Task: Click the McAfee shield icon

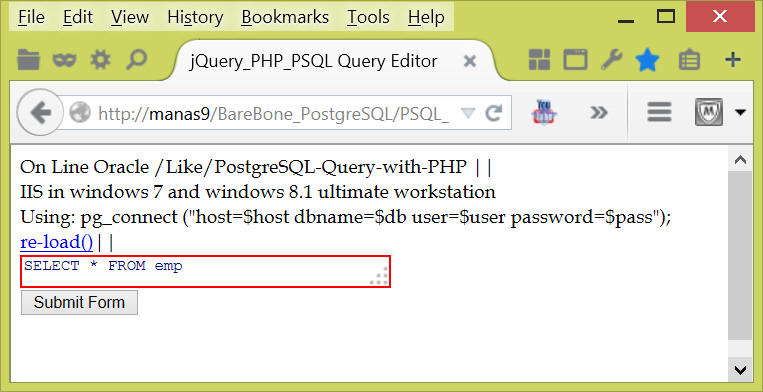Action: point(708,112)
